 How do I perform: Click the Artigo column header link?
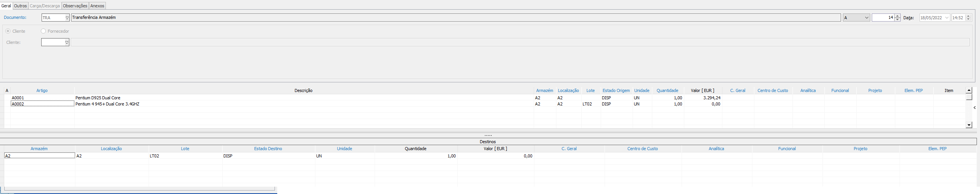[42, 90]
